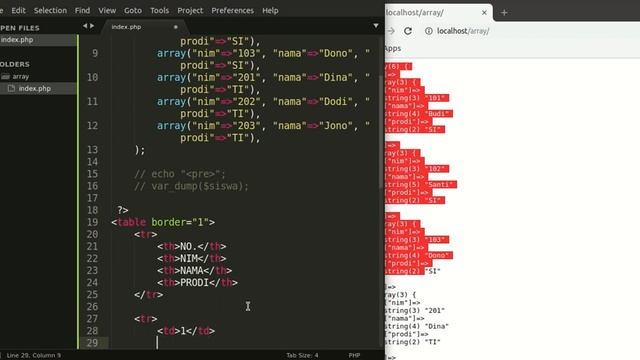Open the Goto menu

(133, 11)
